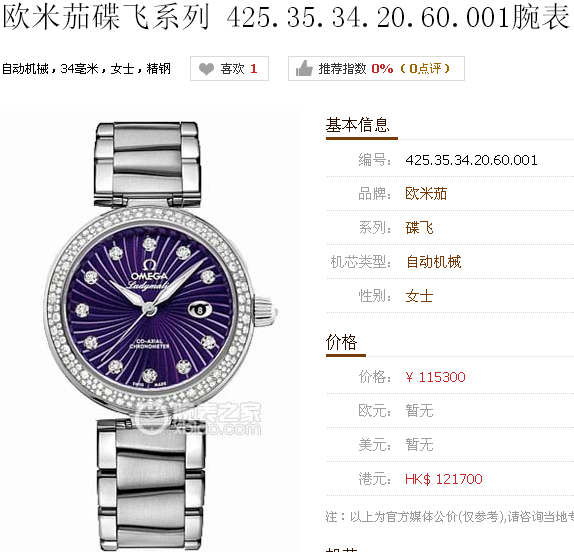Click the watermark logo on image
Viewport: 574px width, 552px height.
(198, 420)
